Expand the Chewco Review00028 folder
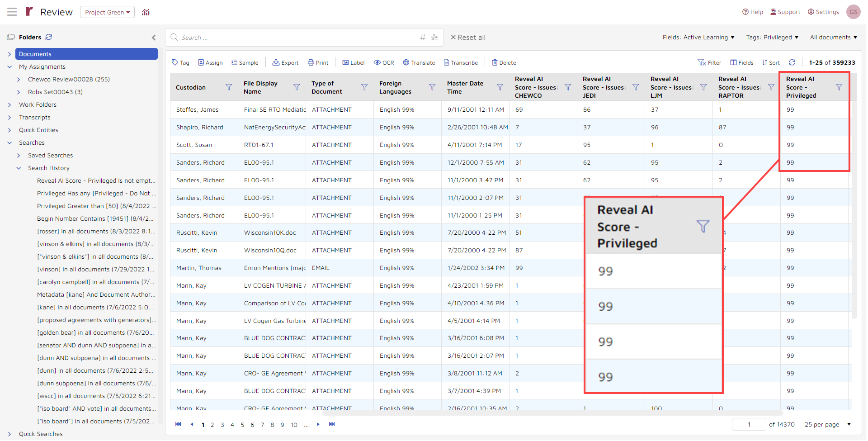Viewport: 868px width, 441px height. [19, 79]
